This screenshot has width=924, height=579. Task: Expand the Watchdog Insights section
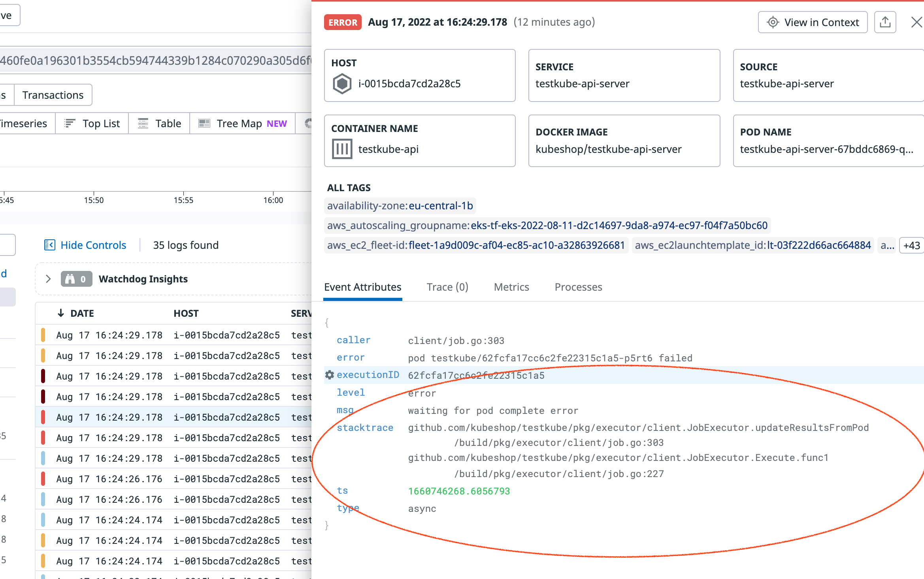pos(48,279)
